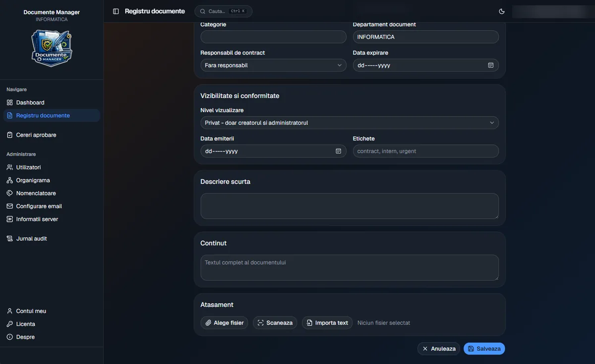Click the search magnifier icon
The width and height of the screenshot is (595, 364).
tap(203, 11)
